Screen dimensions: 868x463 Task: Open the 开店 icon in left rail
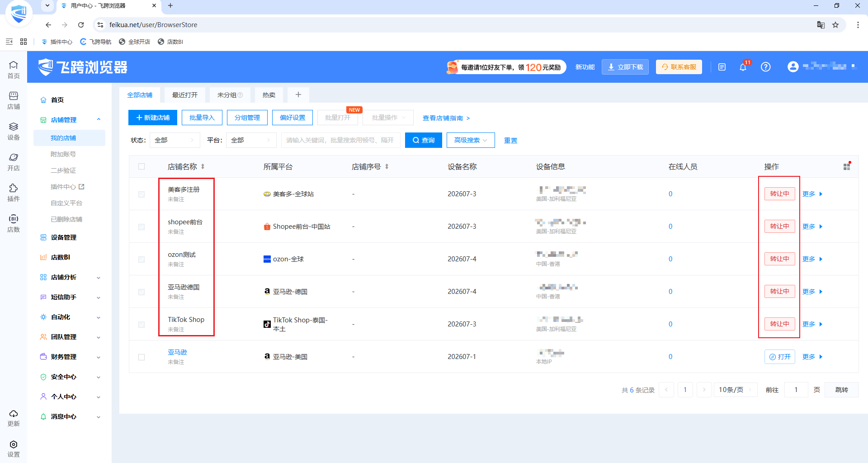point(14,162)
